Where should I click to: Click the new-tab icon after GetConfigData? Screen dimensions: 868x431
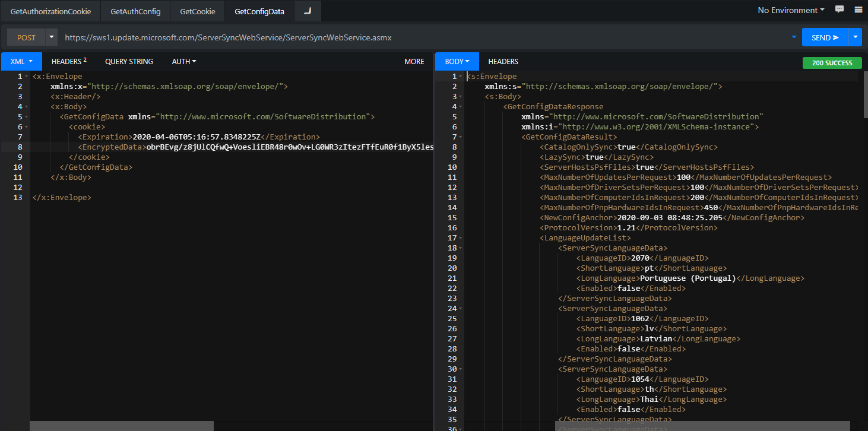307,11
